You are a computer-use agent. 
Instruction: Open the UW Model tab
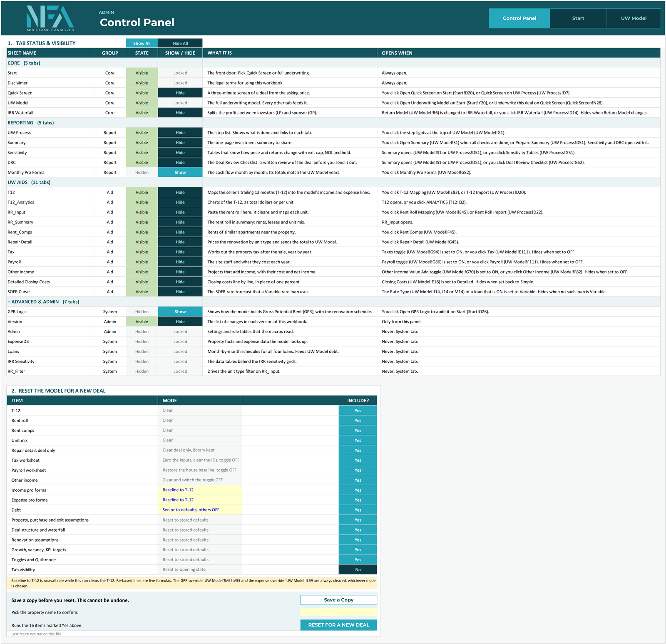[634, 18]
